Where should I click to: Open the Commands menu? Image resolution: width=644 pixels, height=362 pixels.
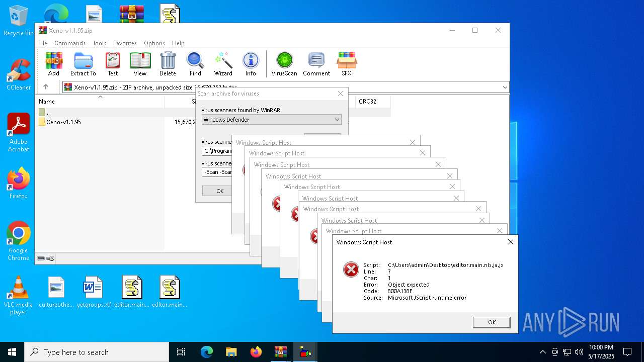tap(70, 43)
